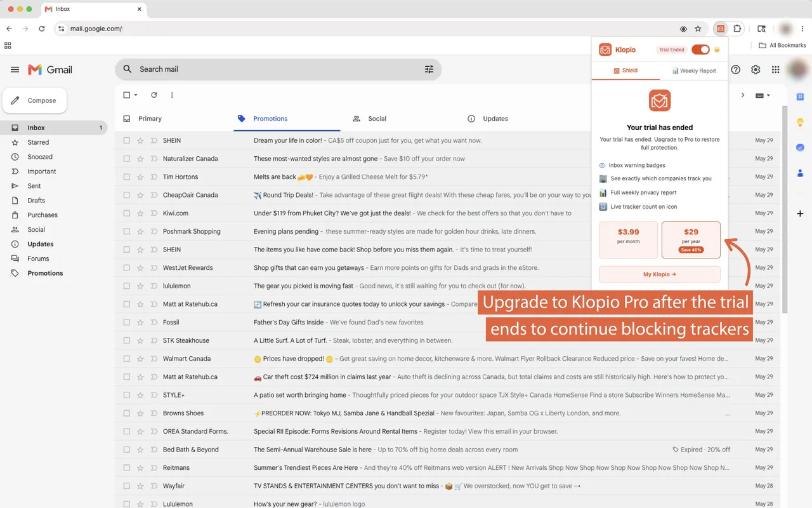The image size is (812, 508).
Task: Choose the $3.99 per month plan
Action: [628, 240]
